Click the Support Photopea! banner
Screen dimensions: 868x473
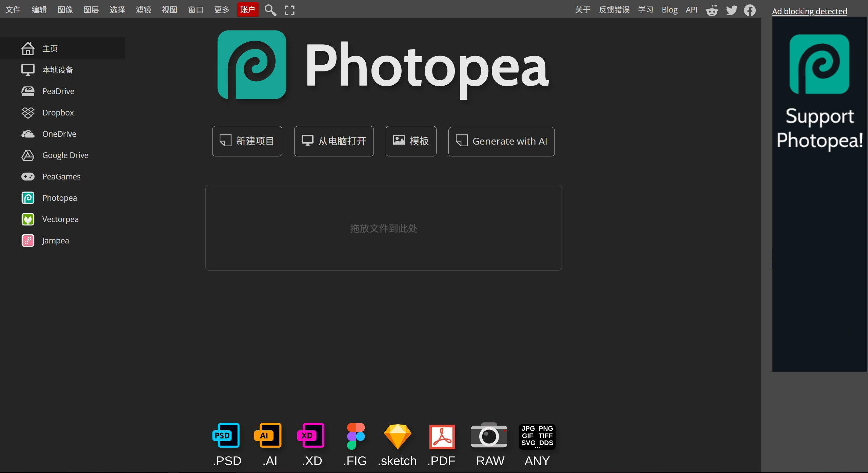pos(820,194)
